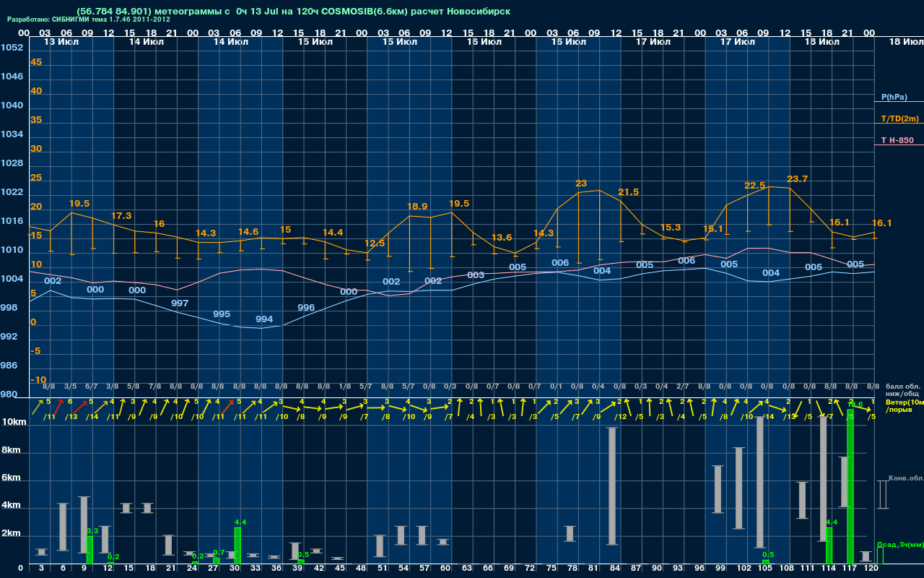Viewport: 924px width, 578px height.
Task: Click the 998 pressure axis tick
Action: click(x=9, y=308)
